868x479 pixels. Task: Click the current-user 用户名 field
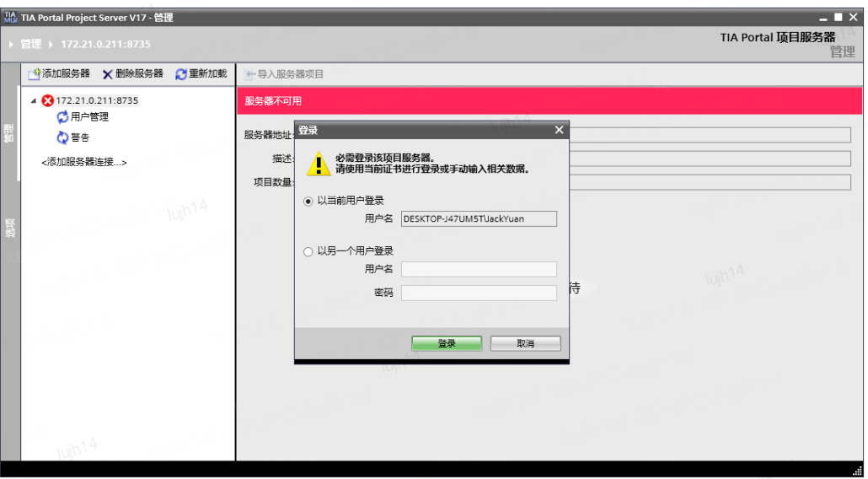tap(479, 218)
